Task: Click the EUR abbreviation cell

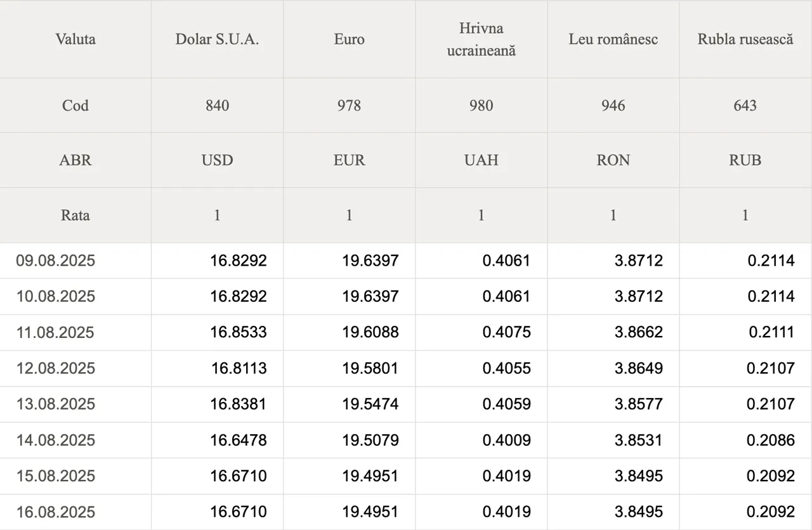Action: pyautogui.click(x=349, y=160)
